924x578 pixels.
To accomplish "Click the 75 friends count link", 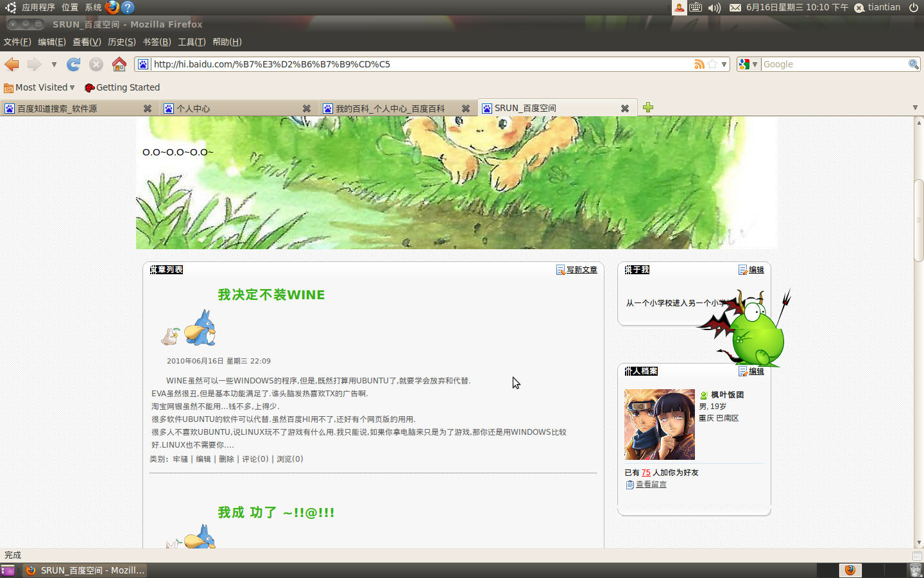I will [x=646, y=473].
